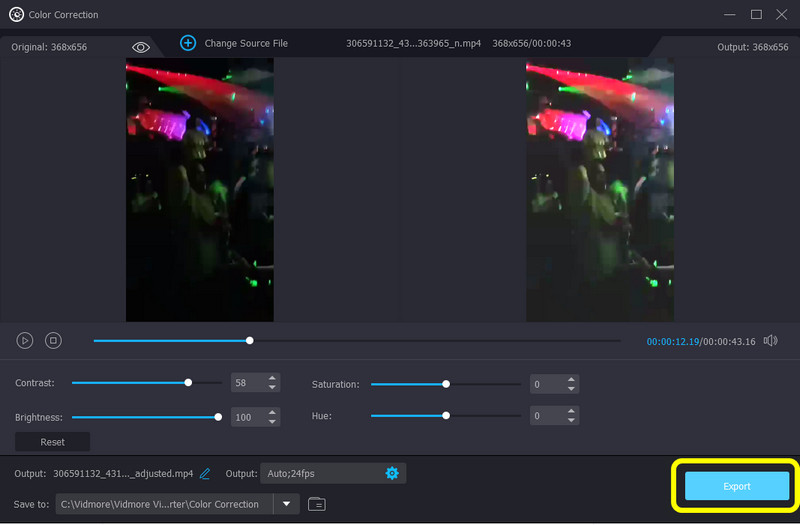Click the current time 00:00:12.19
Screen dimensions: 800x525
(x=672, y=341)
